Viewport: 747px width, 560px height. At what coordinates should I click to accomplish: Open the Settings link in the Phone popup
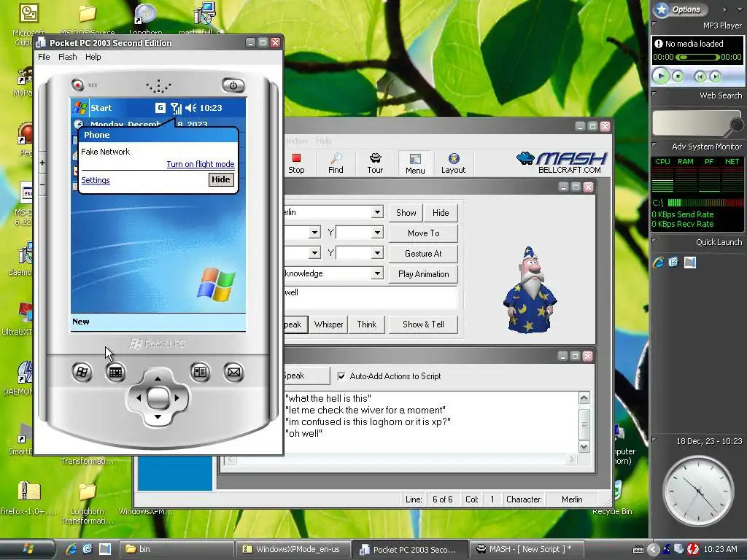96,180
